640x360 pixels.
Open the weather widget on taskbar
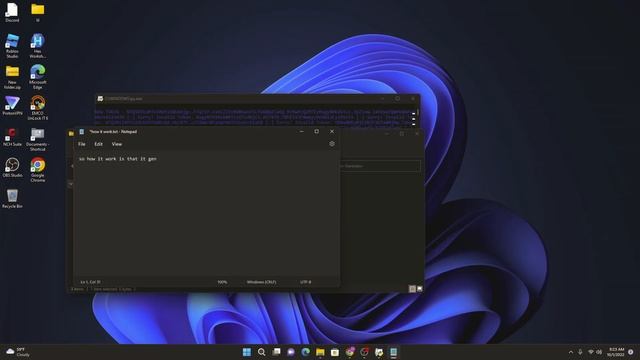coord(18,352)
